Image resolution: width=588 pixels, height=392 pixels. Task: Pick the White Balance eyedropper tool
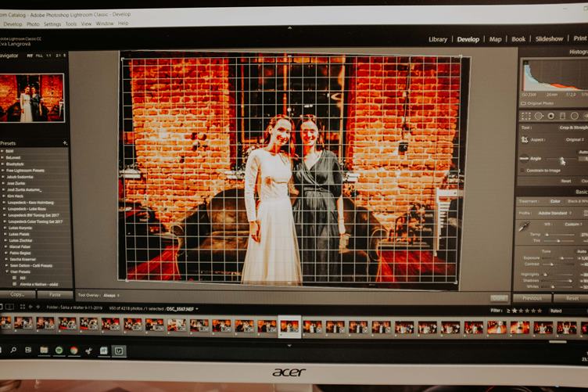[524, 226]
